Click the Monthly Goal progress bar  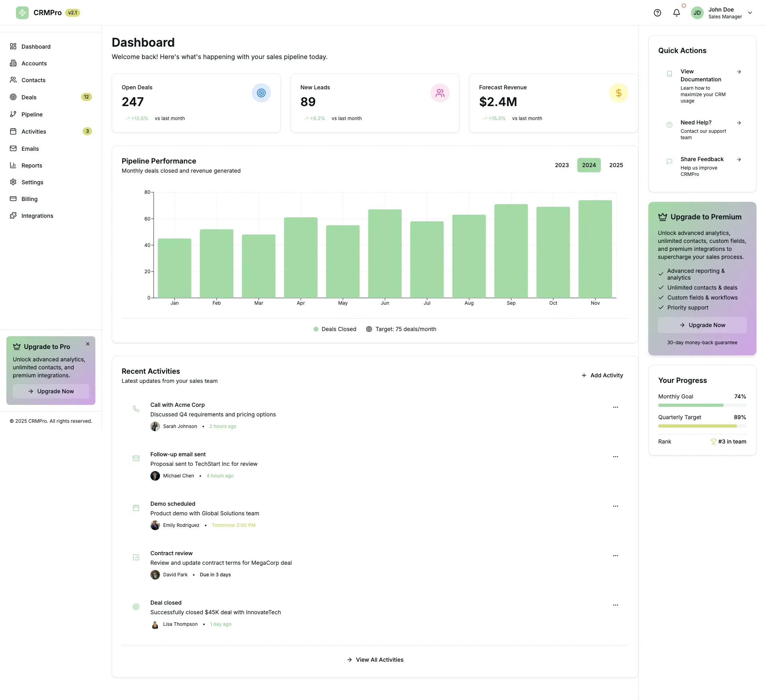point(702,405)
